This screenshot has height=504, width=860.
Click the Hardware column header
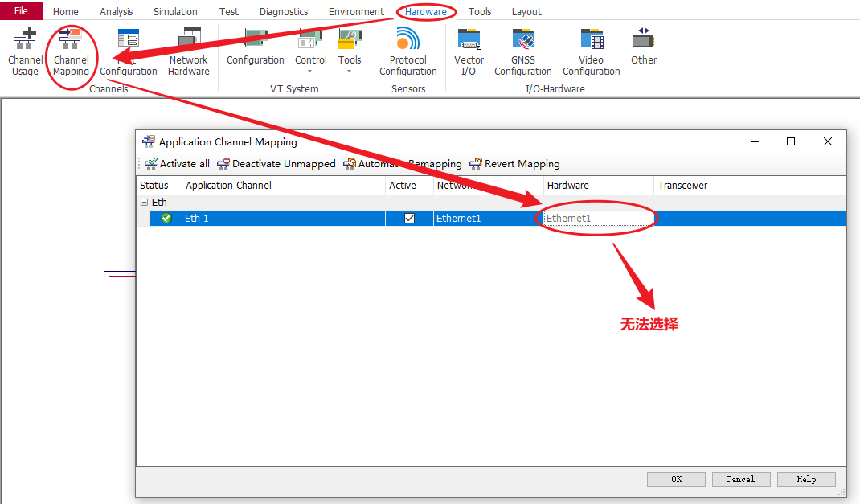point(598,186)
